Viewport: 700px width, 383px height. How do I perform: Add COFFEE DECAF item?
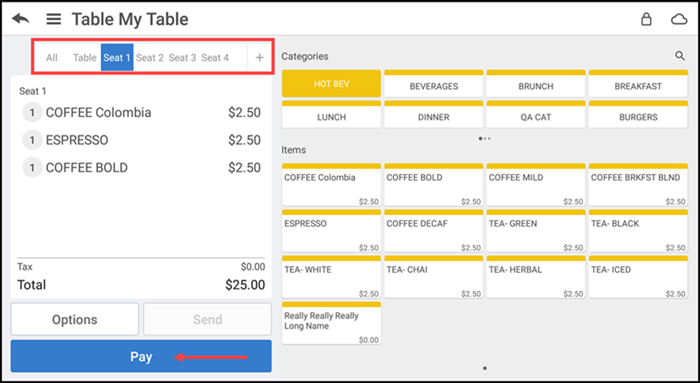click(433, 231)
